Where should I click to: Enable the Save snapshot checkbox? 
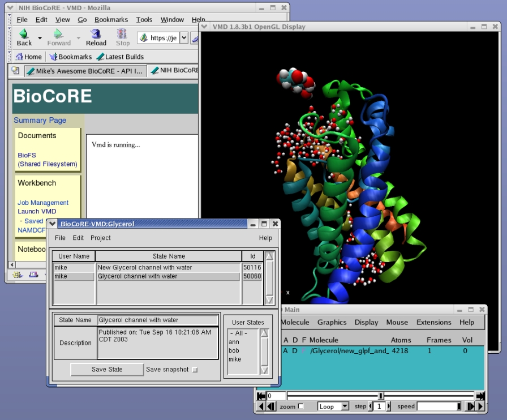pos(195,370)
